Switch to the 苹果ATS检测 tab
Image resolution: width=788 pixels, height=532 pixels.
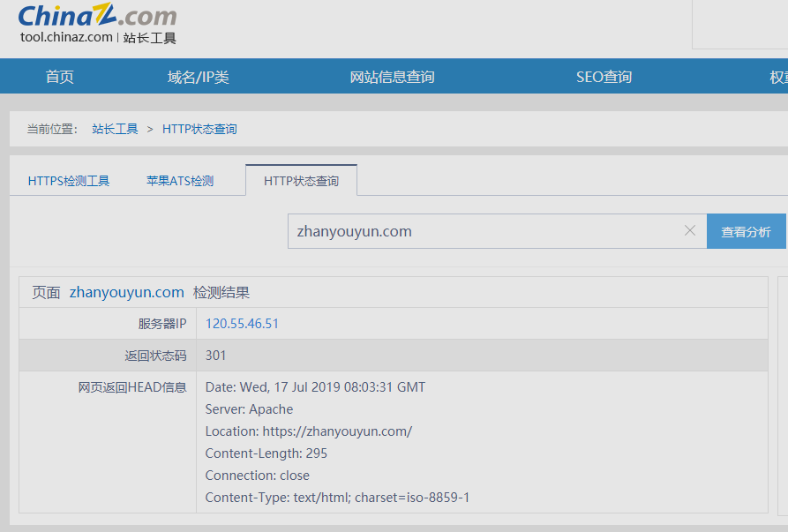(x=180, y=181)
